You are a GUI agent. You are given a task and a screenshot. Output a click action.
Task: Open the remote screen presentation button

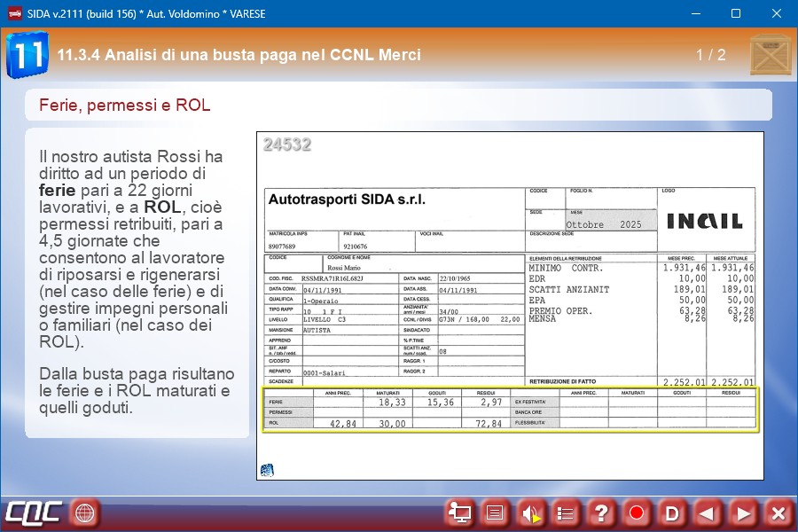tap(459, 512)
